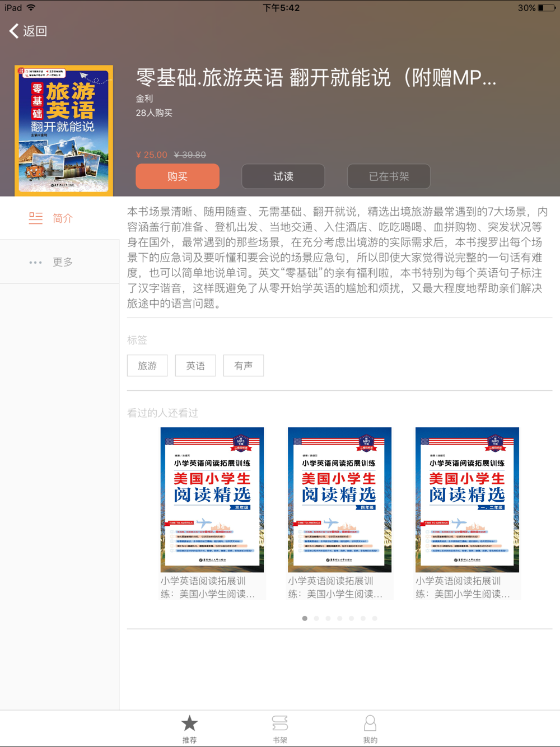Tap the 返回 back label
The width and height of the screenshot is (560, 747).
pos(35,31)
